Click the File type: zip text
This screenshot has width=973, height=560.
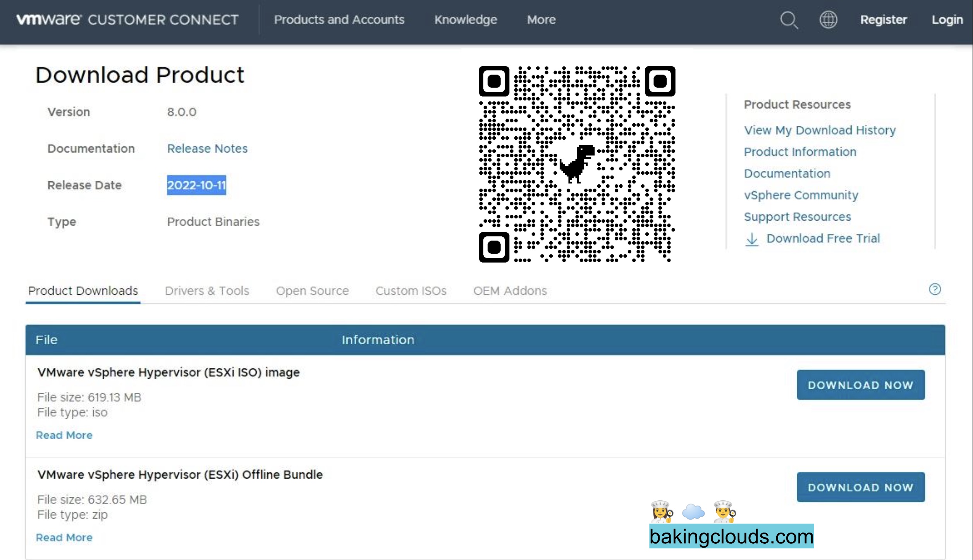pyautogui.click(x=72, y=515)
